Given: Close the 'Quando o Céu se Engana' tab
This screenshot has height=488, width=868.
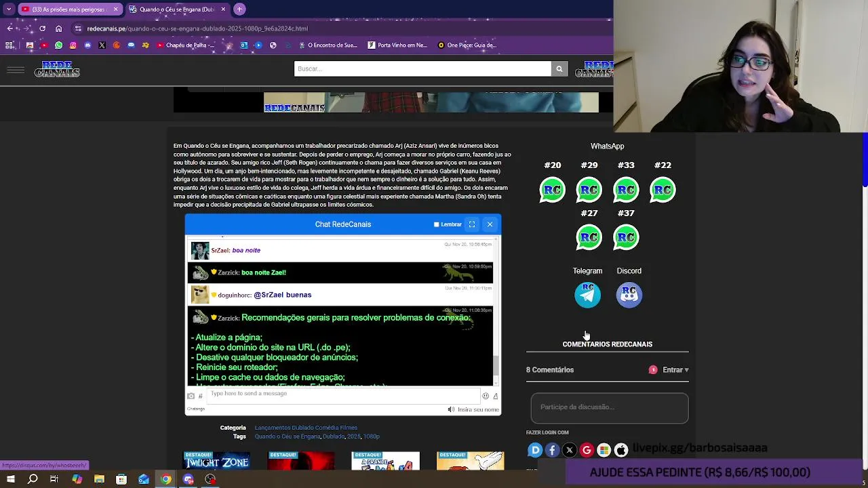Looking at the screenshot, I should point(223,9).
